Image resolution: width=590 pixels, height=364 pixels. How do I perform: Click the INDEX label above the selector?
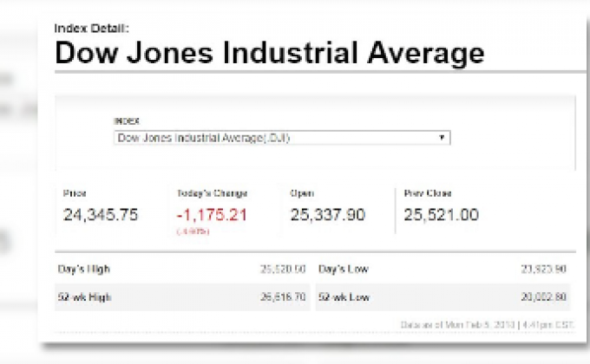(x=127, y=121)
